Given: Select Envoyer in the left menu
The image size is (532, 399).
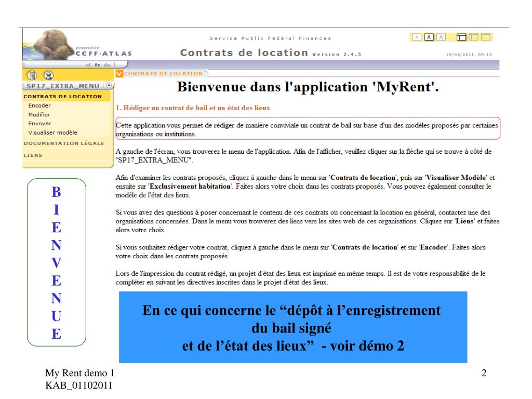Looking at the screenshot, I should 40,124.
